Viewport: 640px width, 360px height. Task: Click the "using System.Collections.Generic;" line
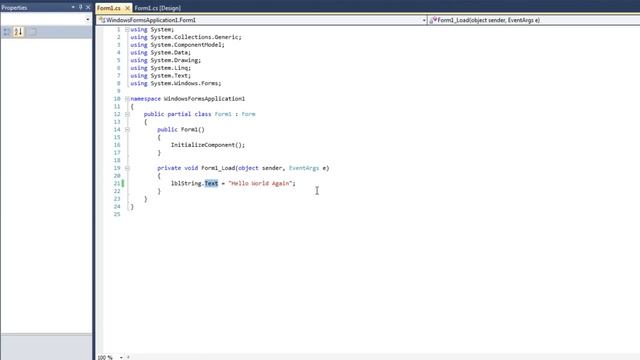click(x=186, y=37)
